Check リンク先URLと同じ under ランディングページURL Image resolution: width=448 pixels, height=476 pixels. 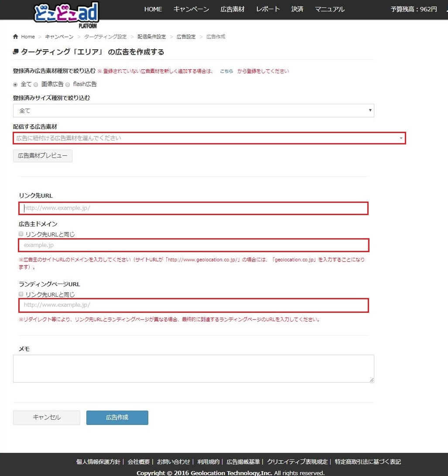click(x=21, y=294)
